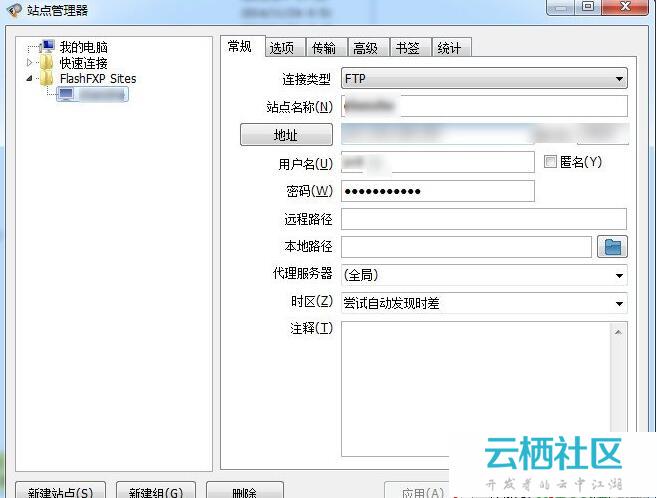
Task: Select the blurred site entry icon
Action: click(x=66, y=94)
